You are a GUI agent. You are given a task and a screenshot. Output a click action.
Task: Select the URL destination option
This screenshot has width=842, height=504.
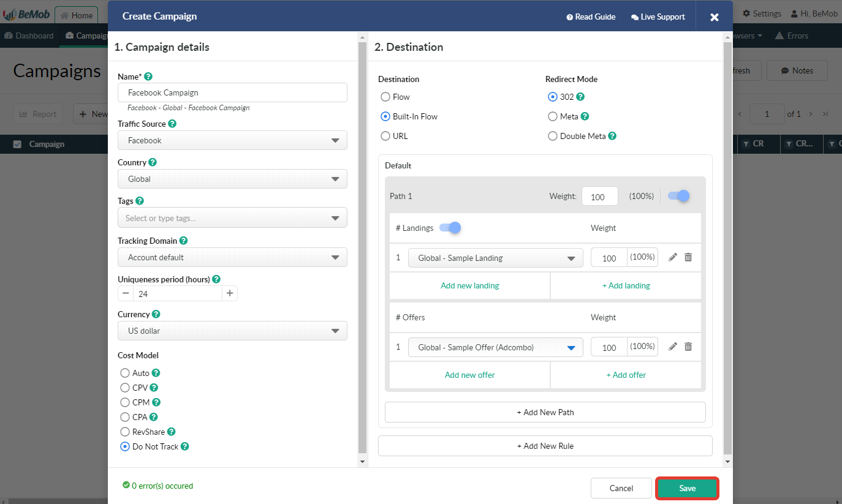[x=385, y=136]
